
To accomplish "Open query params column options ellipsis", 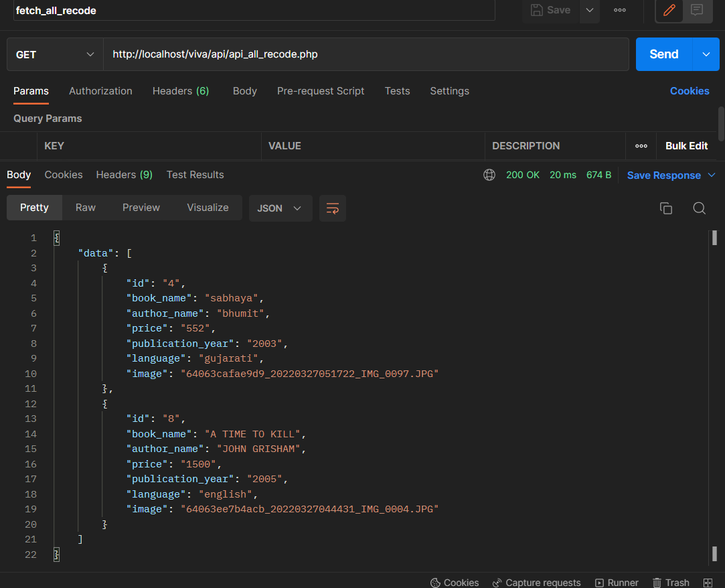I will (641, 146).
